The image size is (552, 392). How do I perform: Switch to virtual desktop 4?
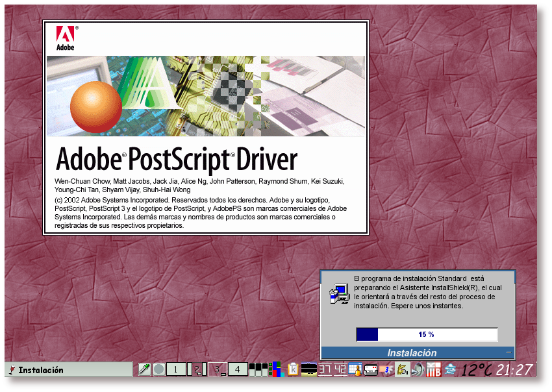pos(238,369)
